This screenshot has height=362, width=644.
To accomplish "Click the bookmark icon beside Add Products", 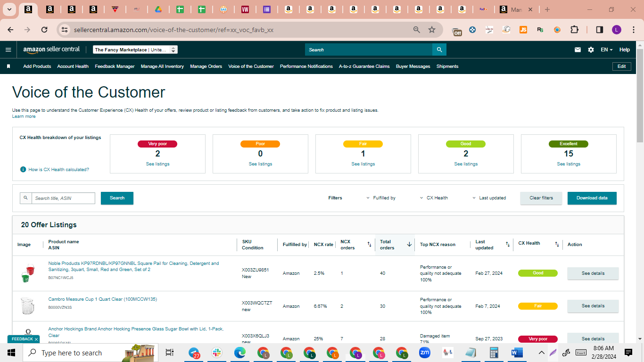I will pos(8,66).
